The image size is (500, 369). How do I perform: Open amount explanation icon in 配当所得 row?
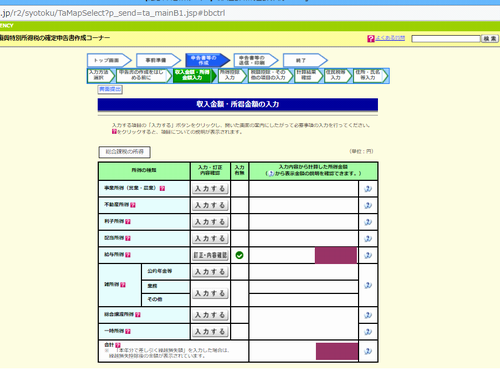368,239
